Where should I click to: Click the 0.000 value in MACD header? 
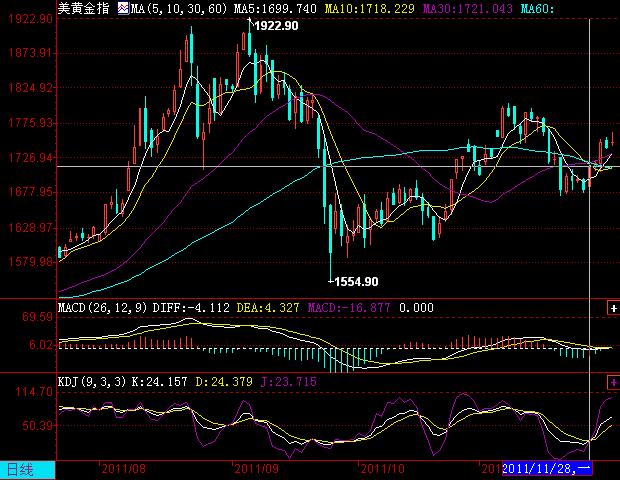416,308
